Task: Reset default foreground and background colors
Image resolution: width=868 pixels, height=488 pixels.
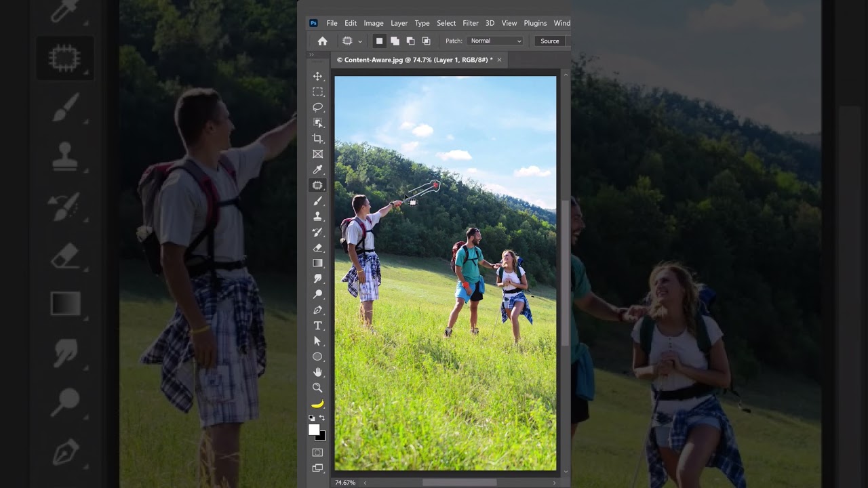Action: [x=312, y=418]
